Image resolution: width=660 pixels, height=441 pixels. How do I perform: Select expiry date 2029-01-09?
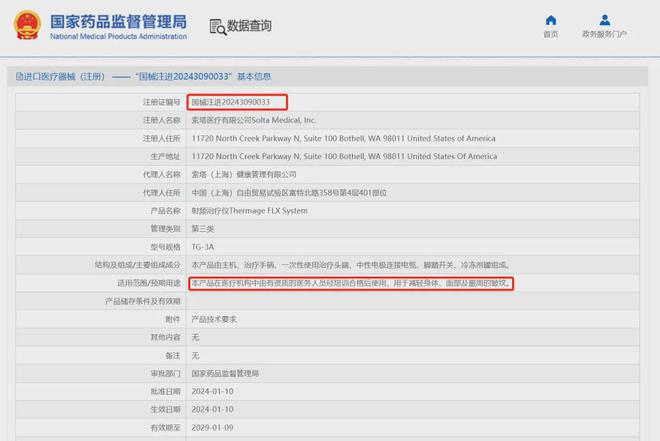coord(213,428)
